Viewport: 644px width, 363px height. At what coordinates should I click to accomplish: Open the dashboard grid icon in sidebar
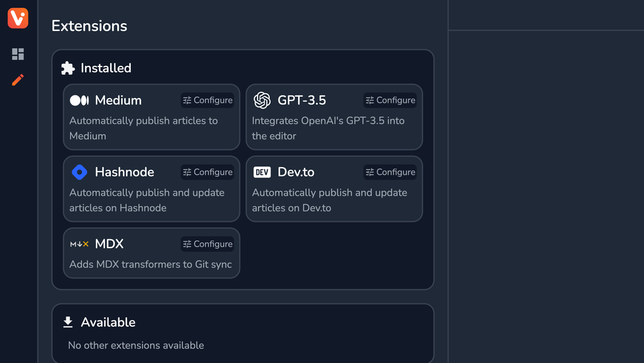17,54
